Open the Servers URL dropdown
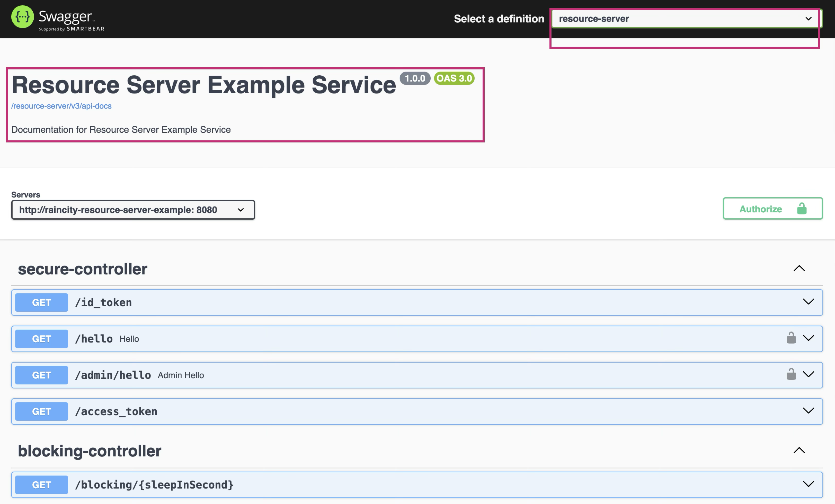Screen dimensions: 835x504 click(133, 210)
